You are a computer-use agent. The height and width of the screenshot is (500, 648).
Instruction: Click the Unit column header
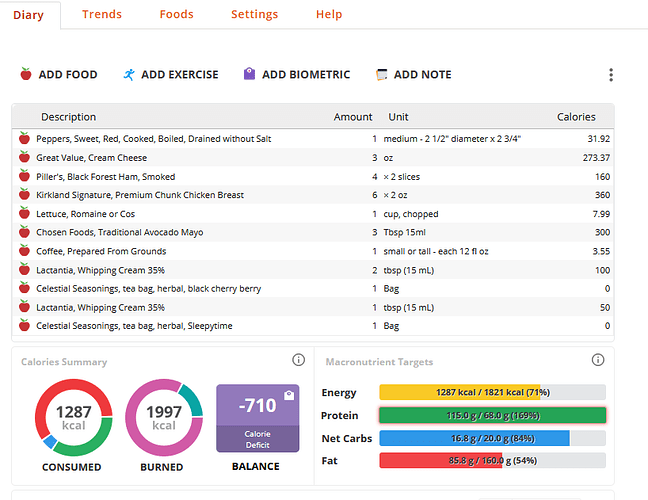coord(398,117)
